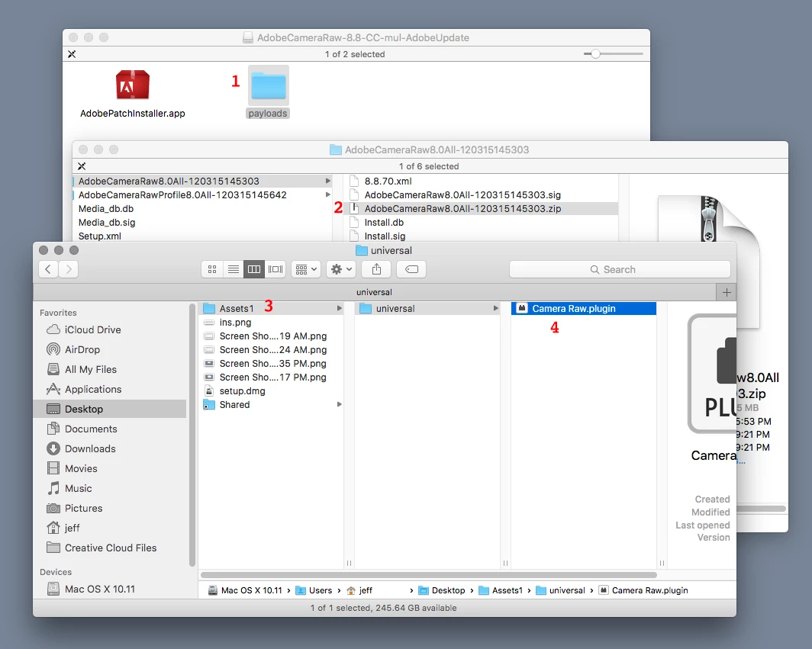Open Documents in sidebar
The height and width of the screenshot is (649, 812).
click(x=110, y=429)
